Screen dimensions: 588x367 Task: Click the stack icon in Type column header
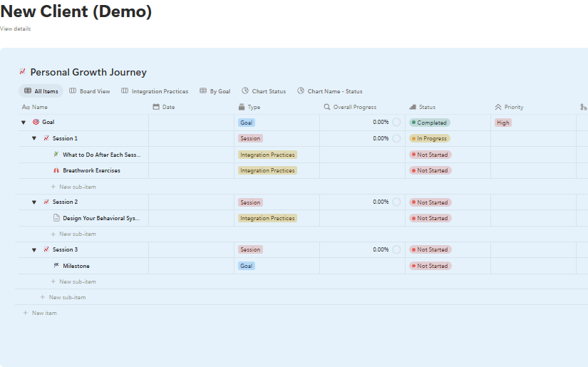point(242,107)
